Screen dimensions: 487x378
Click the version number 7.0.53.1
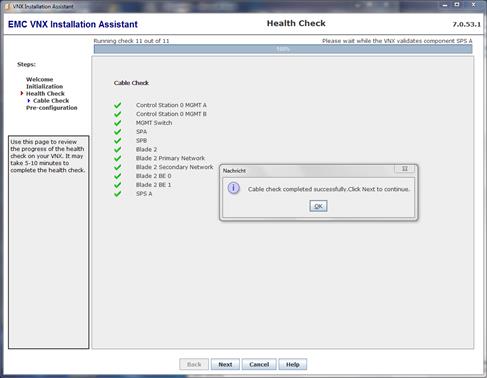(466, 24)
